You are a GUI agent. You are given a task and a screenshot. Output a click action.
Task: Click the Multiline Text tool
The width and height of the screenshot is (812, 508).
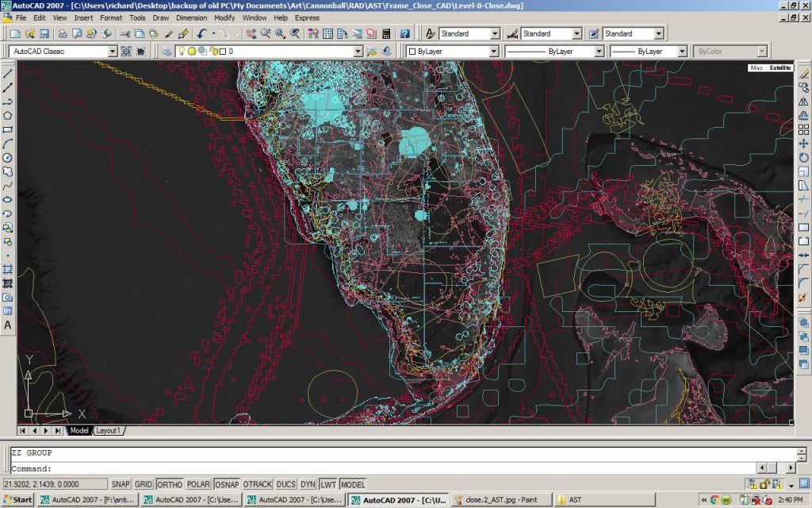tap(8, 325)
